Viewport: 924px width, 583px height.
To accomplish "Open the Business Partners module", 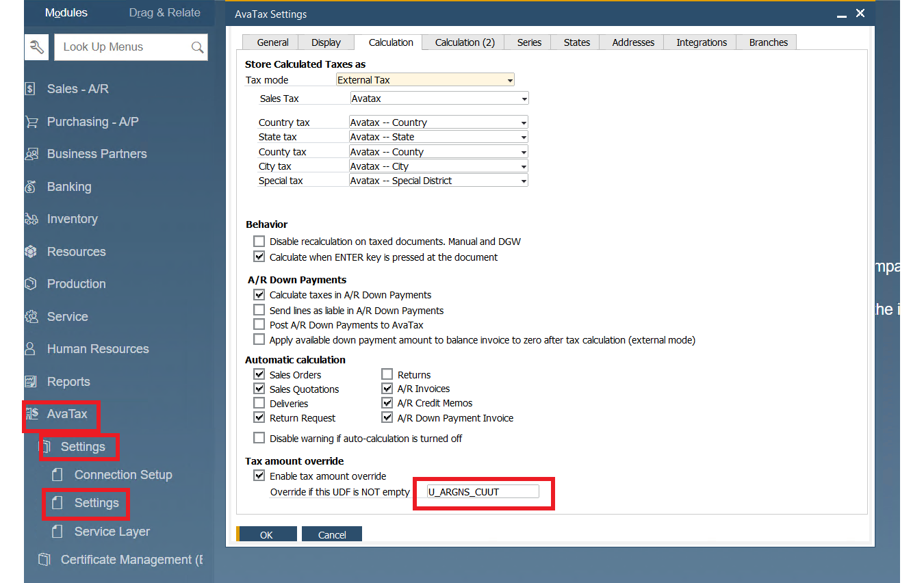I will tap(97, 154).
